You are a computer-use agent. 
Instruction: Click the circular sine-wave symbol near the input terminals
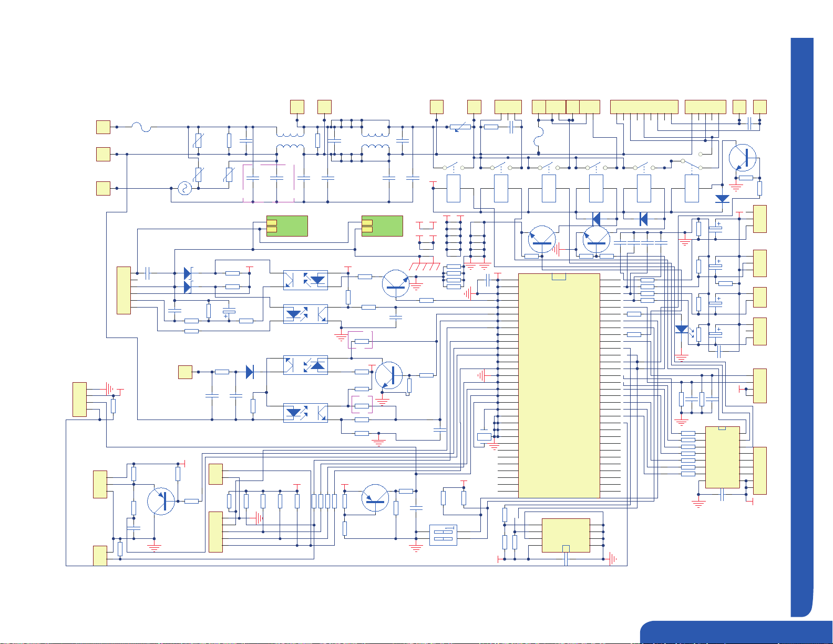(x=184, y=188)
